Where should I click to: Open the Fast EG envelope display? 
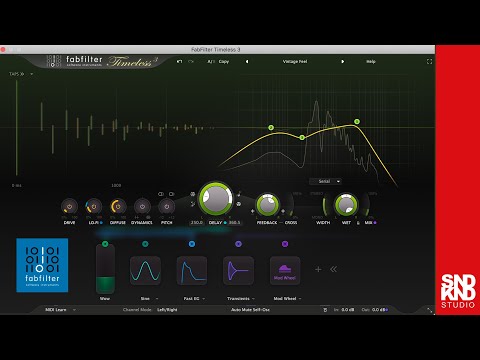192,270
